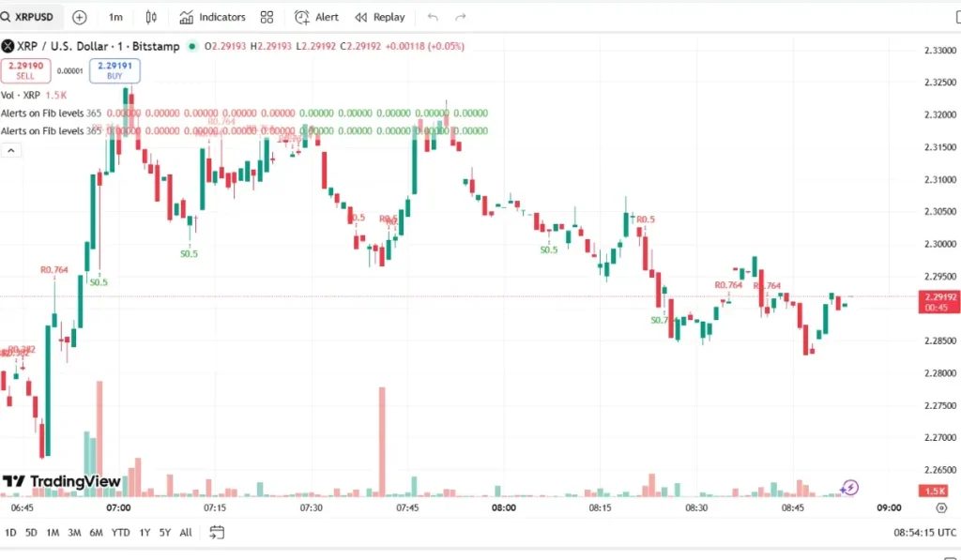This screenshot has height=560, width=961.
Task: Open the indicator templates grid icon
Action: pyautogui.click(x=266, y=16)
